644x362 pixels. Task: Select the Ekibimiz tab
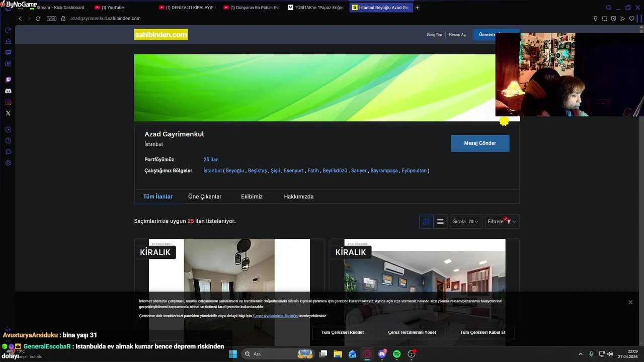click(252, 197)
